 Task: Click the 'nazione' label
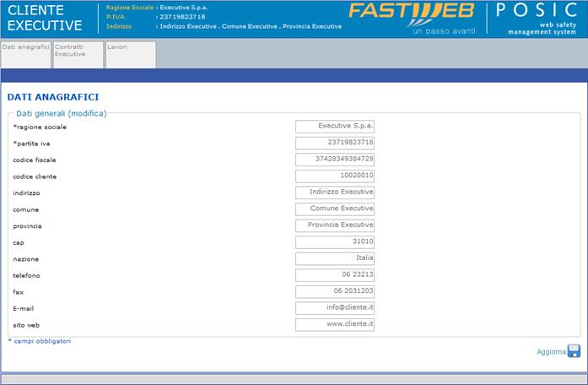pyautogui.click(x=26, y=259)
